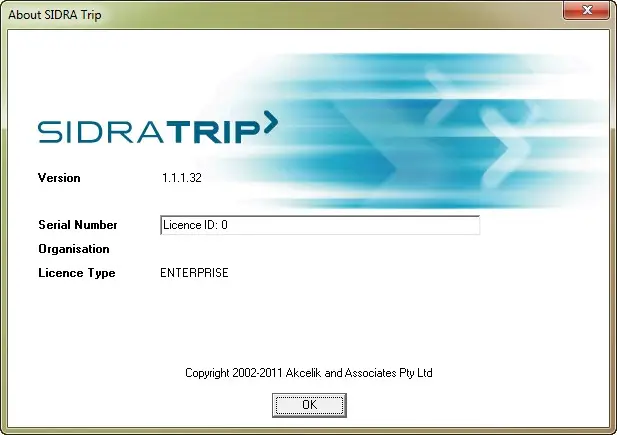Click the About SIDRA Trip window title

(55, 15)
